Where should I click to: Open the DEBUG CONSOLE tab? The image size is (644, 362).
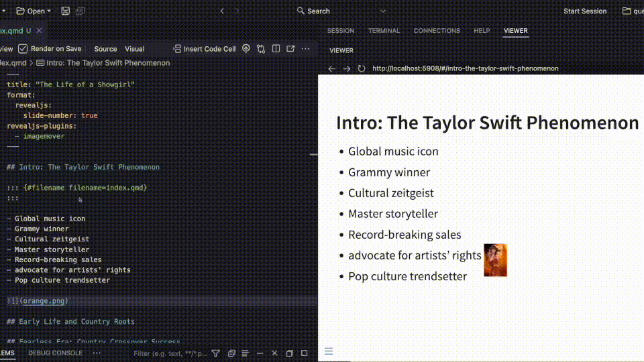(56, 353)
